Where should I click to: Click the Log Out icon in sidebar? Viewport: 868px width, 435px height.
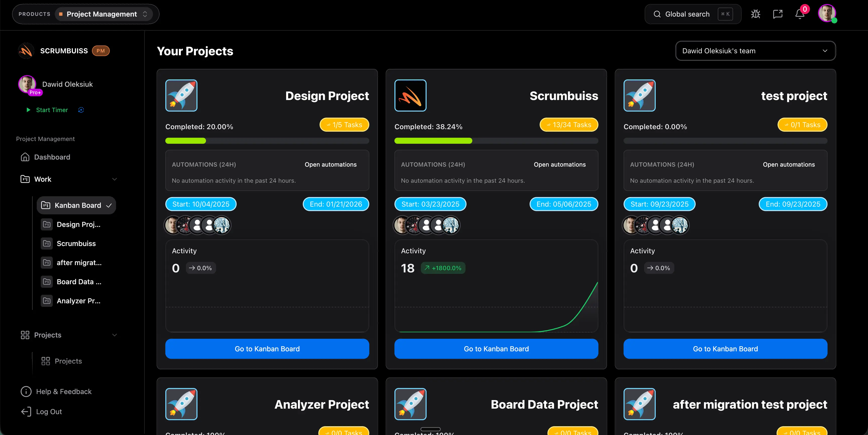tap(26, 411)
